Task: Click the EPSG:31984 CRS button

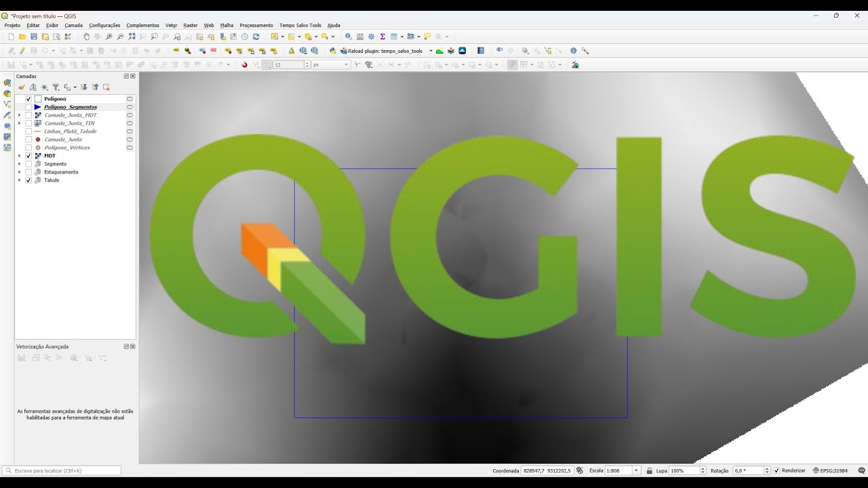Action: (830, 470)
